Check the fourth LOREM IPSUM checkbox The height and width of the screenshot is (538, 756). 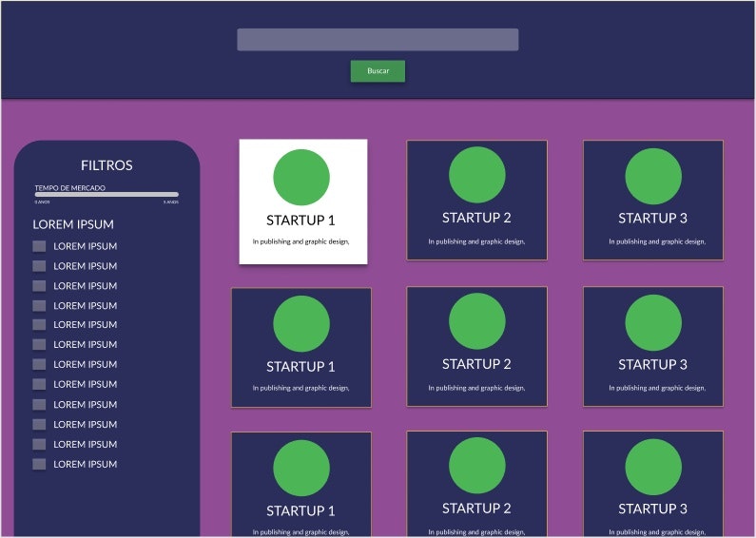39,306
